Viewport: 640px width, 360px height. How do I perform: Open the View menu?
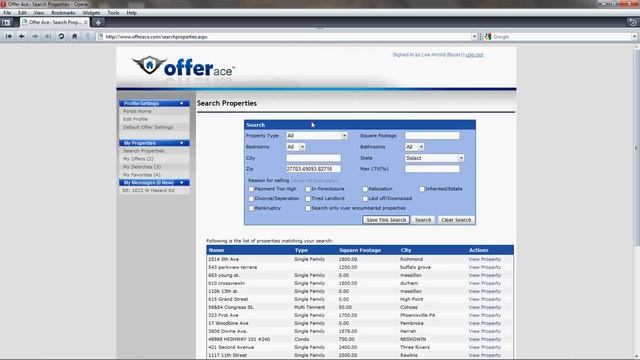click(x=39, y=13)
